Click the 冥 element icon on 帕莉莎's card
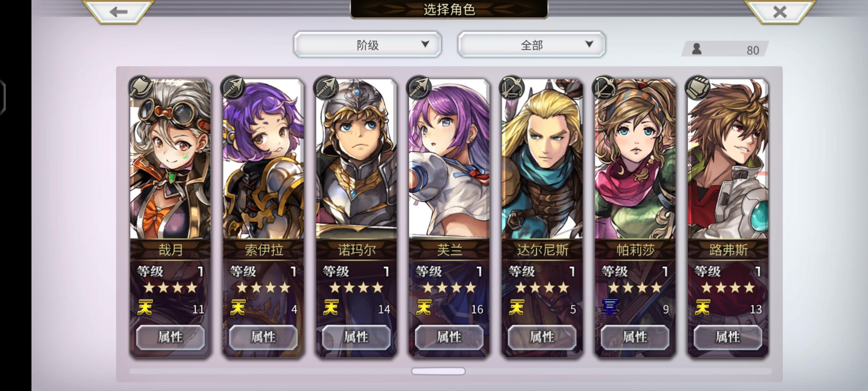 coord(609,308)
